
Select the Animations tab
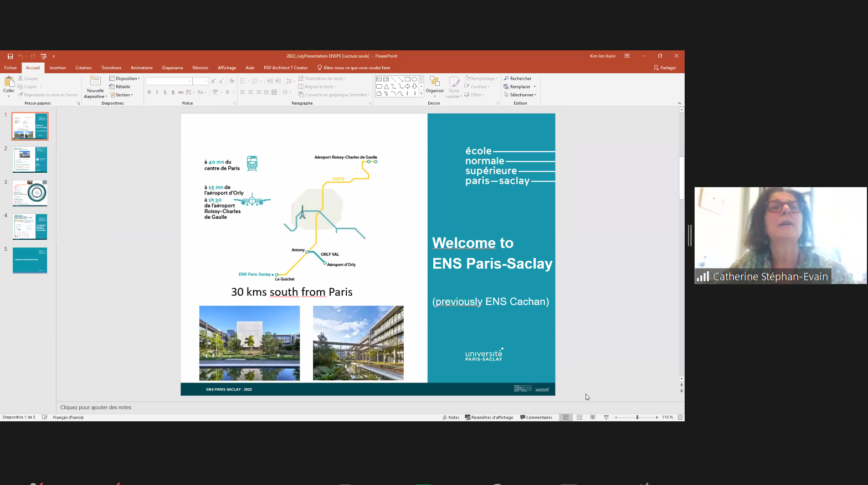click(142, 68)
